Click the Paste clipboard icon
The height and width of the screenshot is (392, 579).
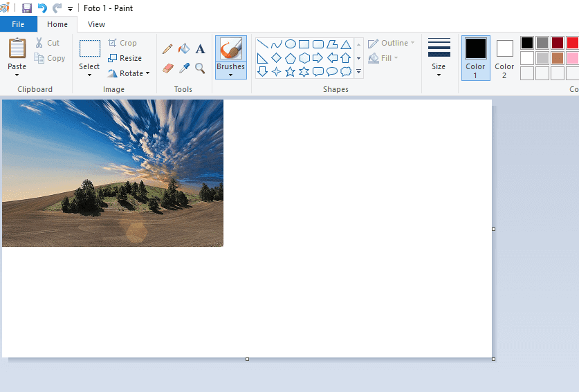17,48
